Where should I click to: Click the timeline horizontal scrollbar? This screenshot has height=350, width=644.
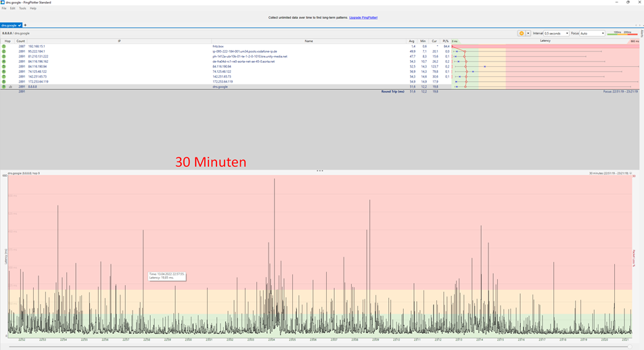point(321,347)
